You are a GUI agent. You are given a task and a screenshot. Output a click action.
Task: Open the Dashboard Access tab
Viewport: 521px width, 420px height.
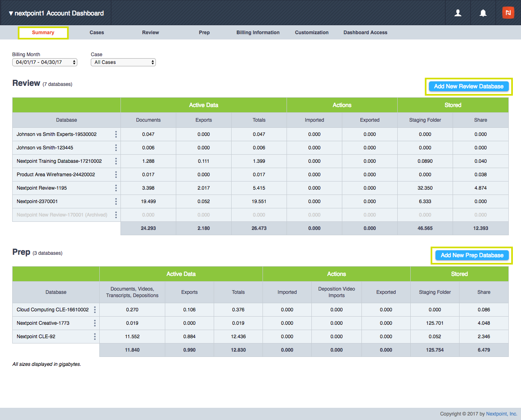coord(366,33)
